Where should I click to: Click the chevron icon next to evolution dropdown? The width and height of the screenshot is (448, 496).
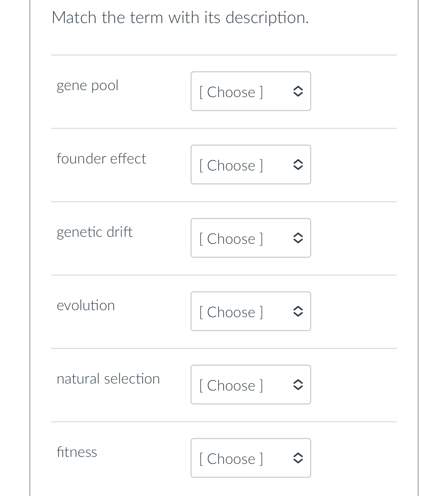click(x=298, y=312)
